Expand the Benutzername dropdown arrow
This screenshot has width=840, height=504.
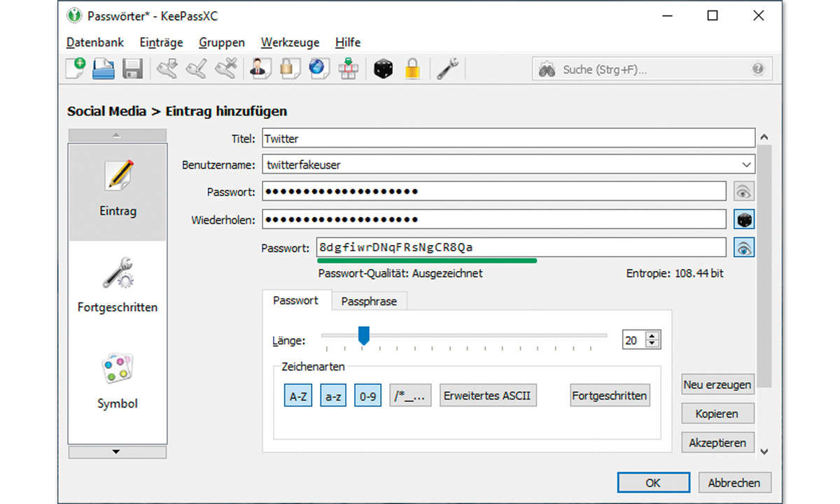tap(745, 164)
